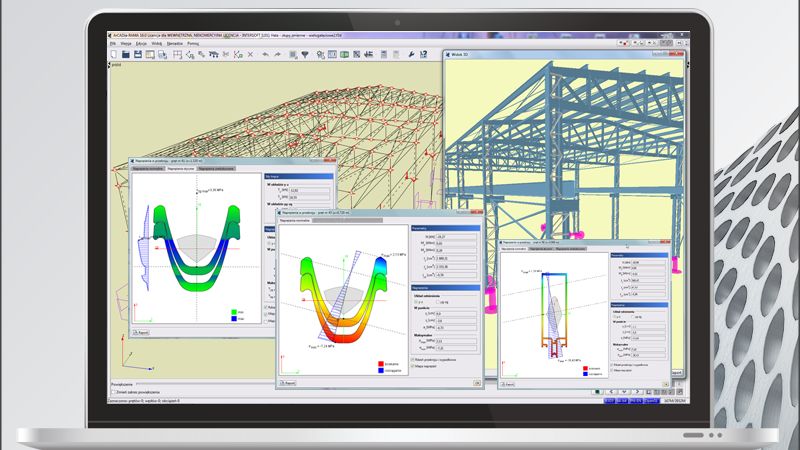The height and width of the screenshot is (450, 800).
Task: Click blue legend swatch in middle dialog
Action: pos(381,370)
